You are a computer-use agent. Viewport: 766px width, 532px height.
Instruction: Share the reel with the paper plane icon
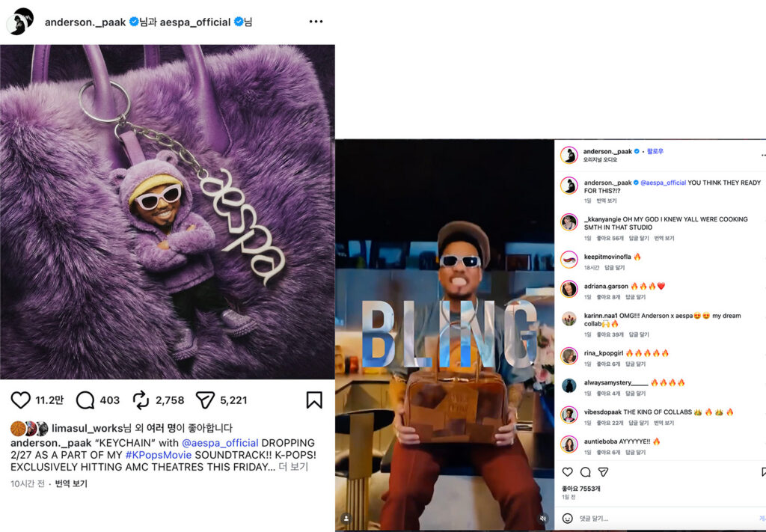pos(603,472)
